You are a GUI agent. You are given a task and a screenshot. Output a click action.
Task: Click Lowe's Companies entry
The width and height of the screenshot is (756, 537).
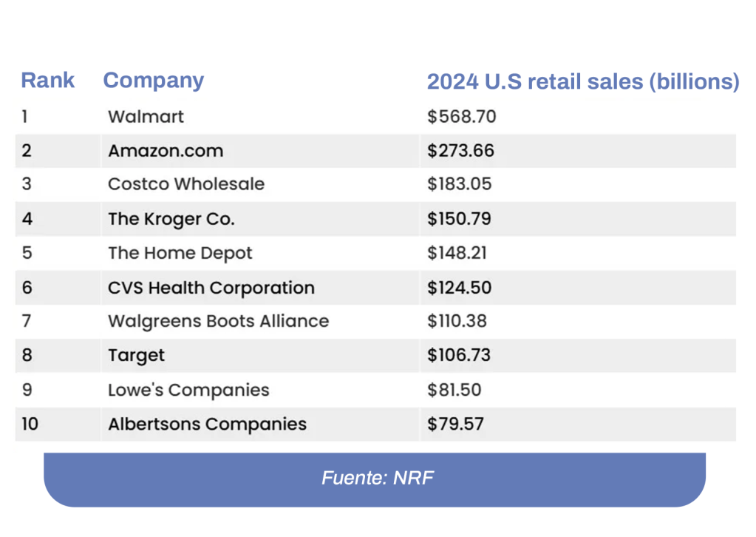coord(188,391)
